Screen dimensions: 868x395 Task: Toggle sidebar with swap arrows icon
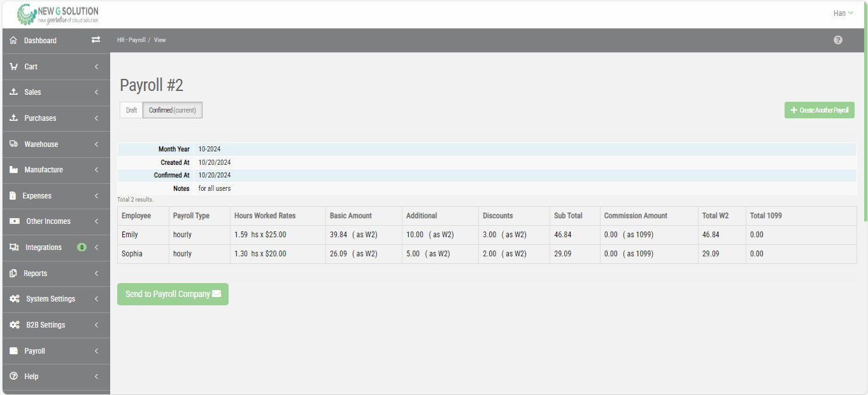96,40
